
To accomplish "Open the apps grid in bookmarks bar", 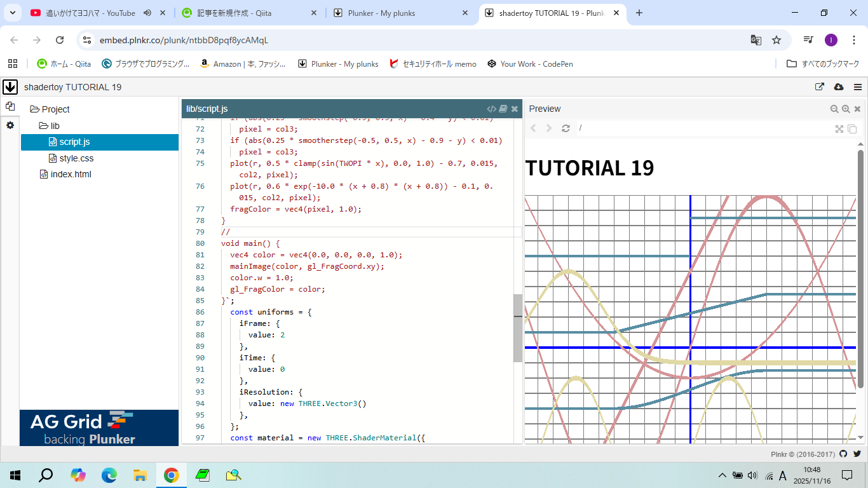I will (x=13, y=64).
